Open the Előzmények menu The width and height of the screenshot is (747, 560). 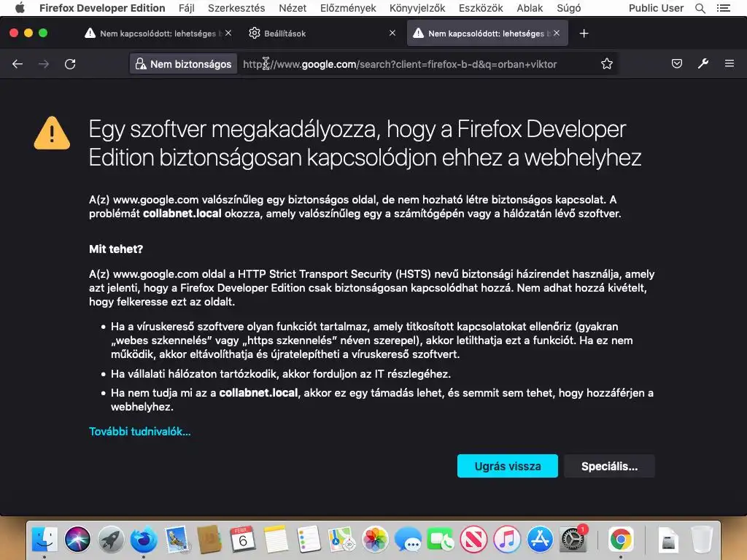348,8
